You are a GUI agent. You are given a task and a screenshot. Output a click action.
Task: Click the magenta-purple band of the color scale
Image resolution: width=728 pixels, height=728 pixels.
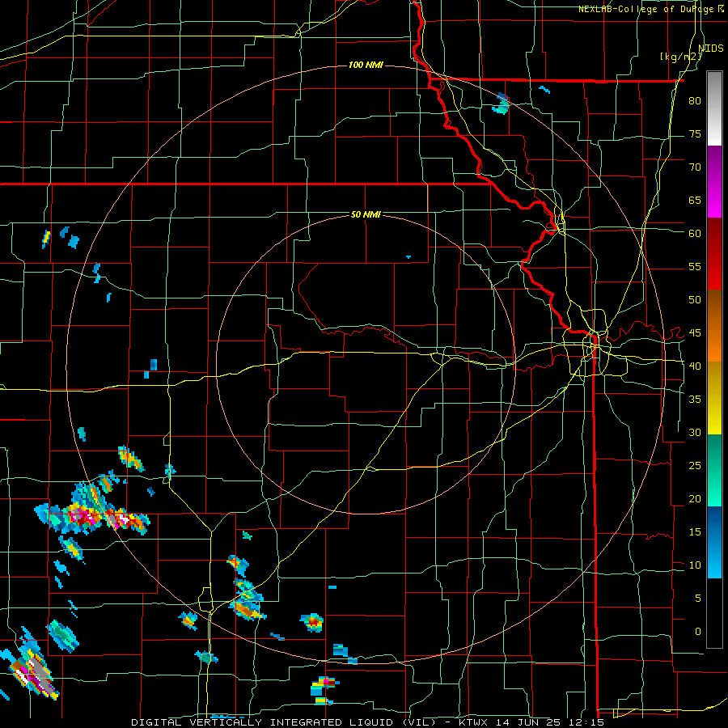(714, 181)
